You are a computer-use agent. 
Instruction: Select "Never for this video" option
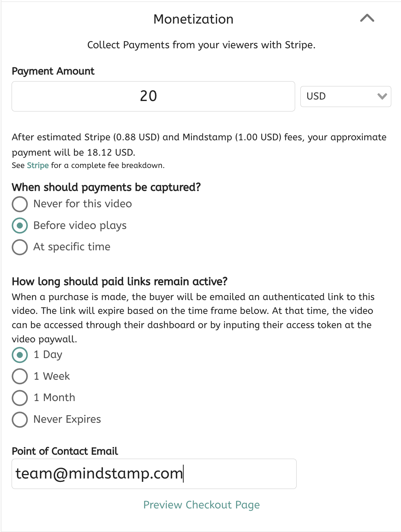(20, 204)
